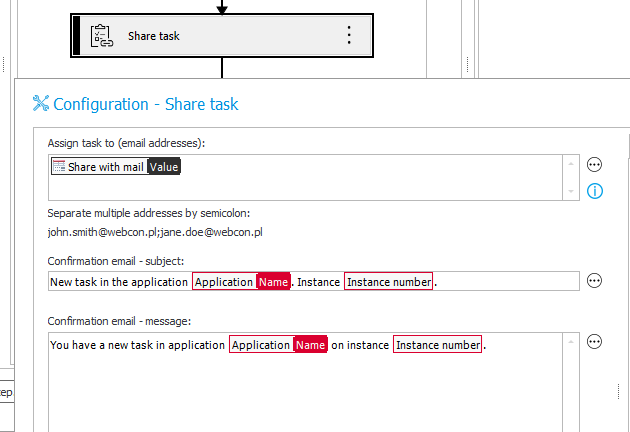The width and height of the screenshot is (630, 432).
Task: Click the table icon in the Share with mail tag
Action: click(58, 167)
